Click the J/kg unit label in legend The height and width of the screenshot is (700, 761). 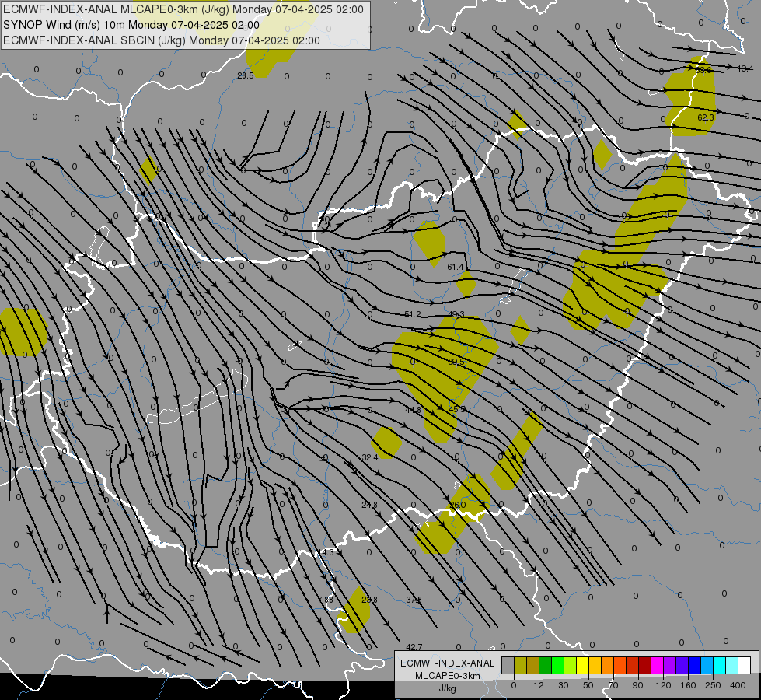(x=448, y=688)
